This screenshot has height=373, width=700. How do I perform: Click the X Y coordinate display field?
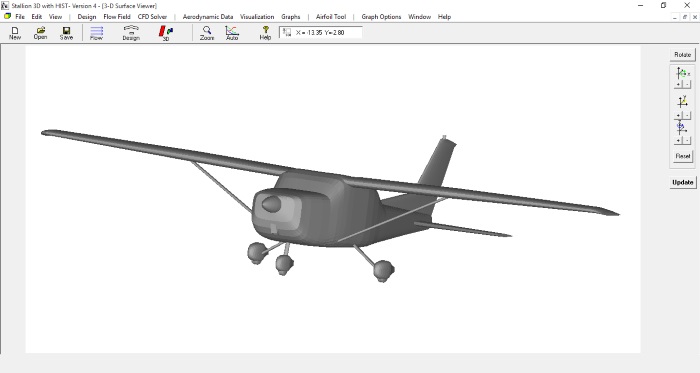[321, 32]
